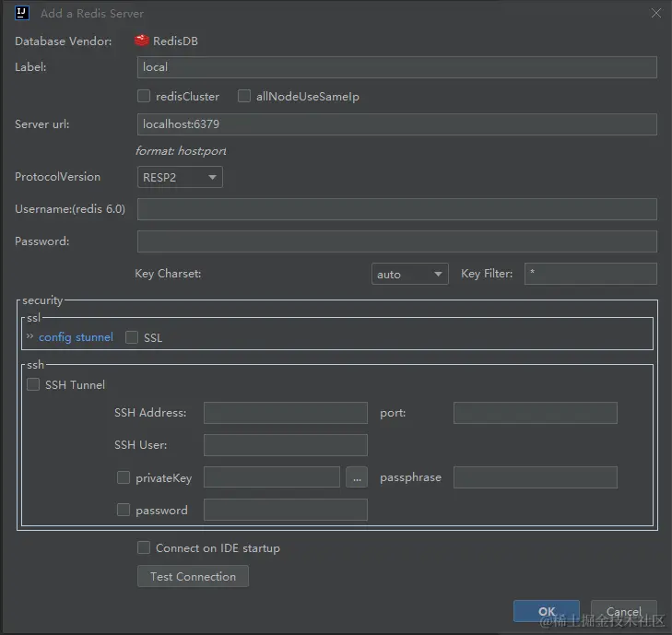
Task: Check the privateKey option
Action: [x=124, y=477]
